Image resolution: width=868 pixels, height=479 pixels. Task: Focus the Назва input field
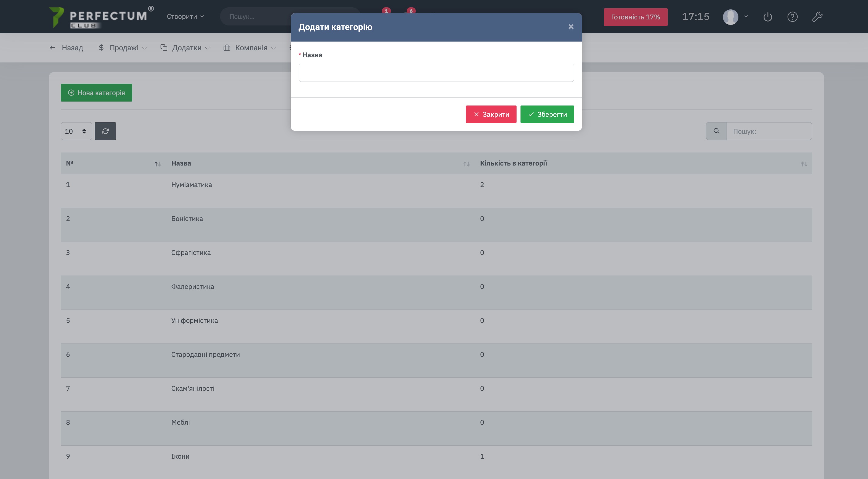[x=436, y=73]
